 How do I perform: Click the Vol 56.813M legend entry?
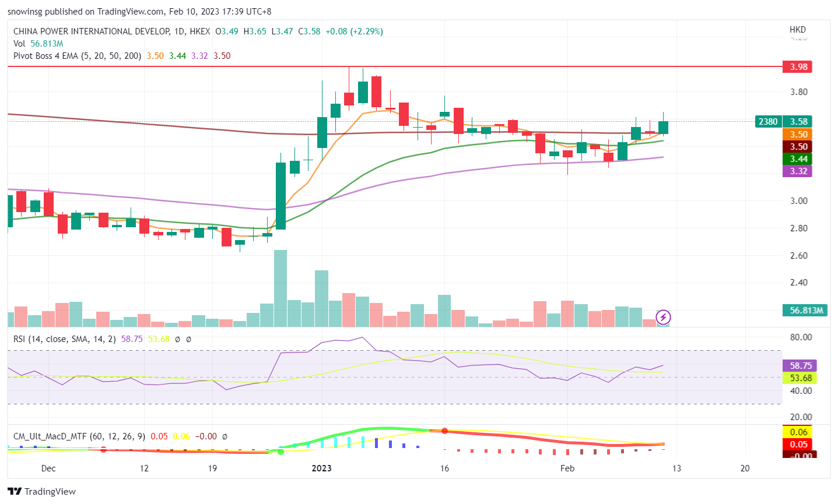(38, 44)
